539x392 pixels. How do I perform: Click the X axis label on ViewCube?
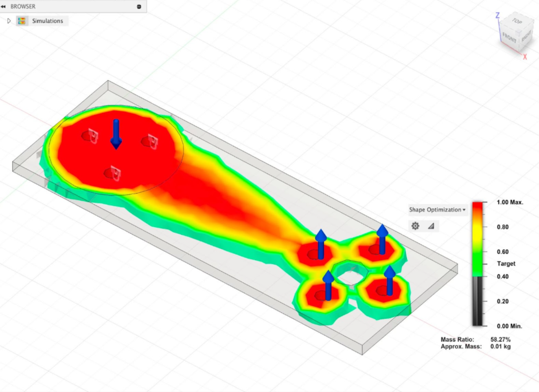tap(525, 57)
